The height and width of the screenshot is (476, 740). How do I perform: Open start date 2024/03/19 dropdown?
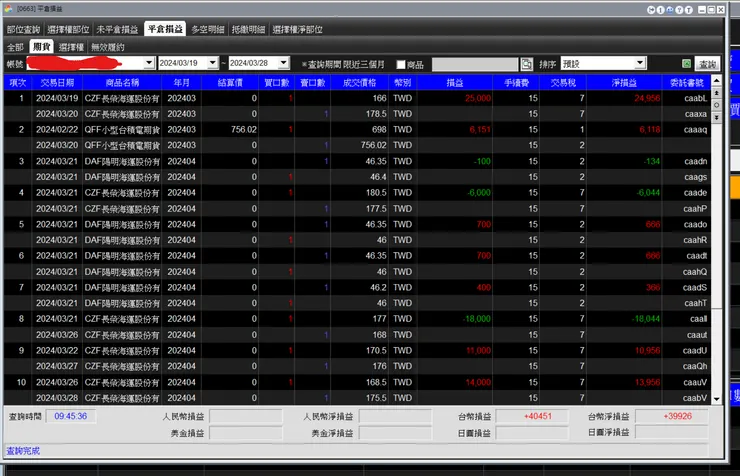coord(213,63)
